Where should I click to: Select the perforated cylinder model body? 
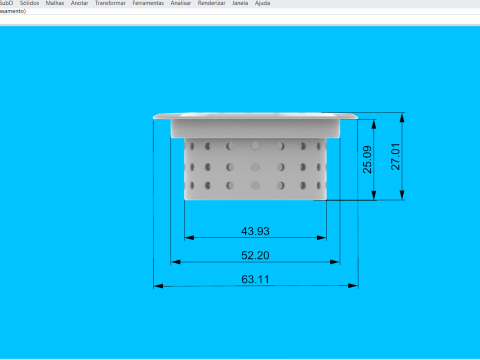(255, 169)
